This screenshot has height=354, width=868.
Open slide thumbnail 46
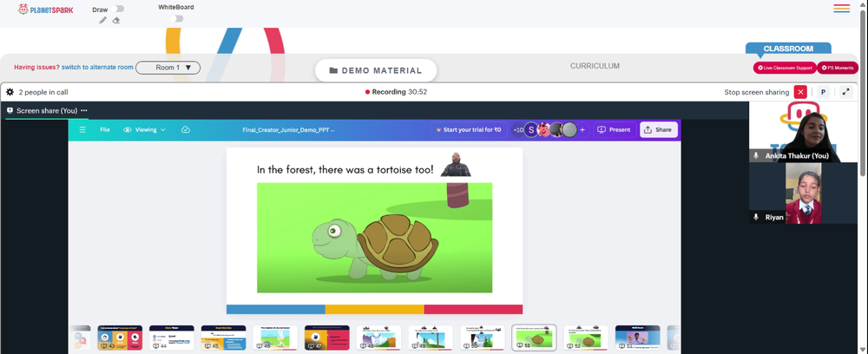275,338
